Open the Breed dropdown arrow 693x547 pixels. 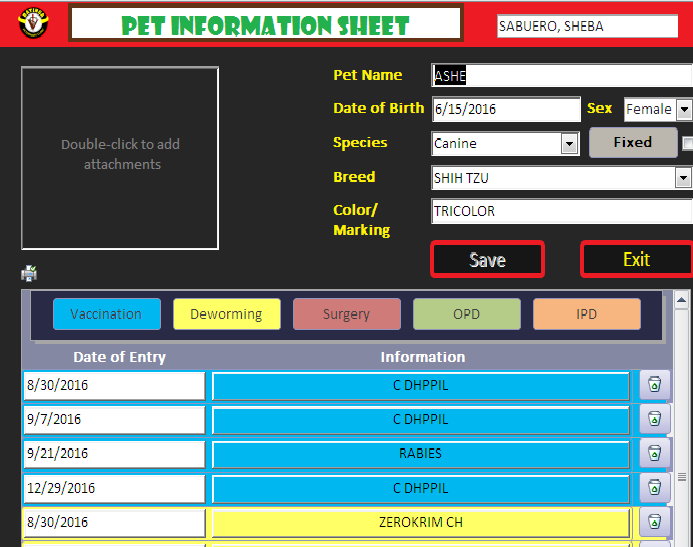[x=684, y=178]
